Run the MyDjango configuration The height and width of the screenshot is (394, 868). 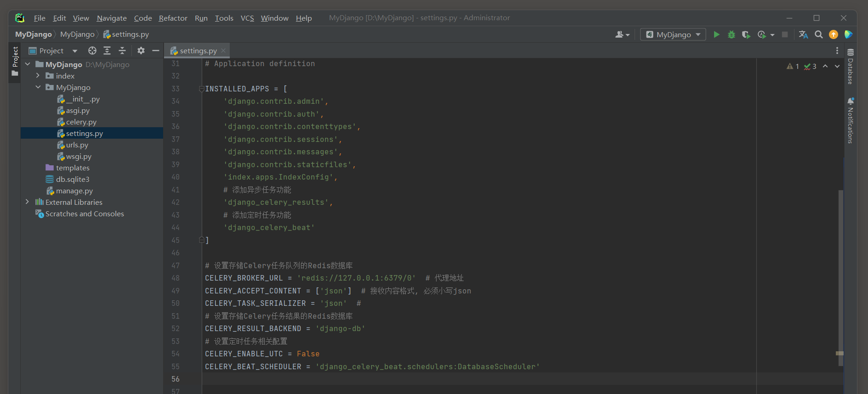click(x=716, y=34)
